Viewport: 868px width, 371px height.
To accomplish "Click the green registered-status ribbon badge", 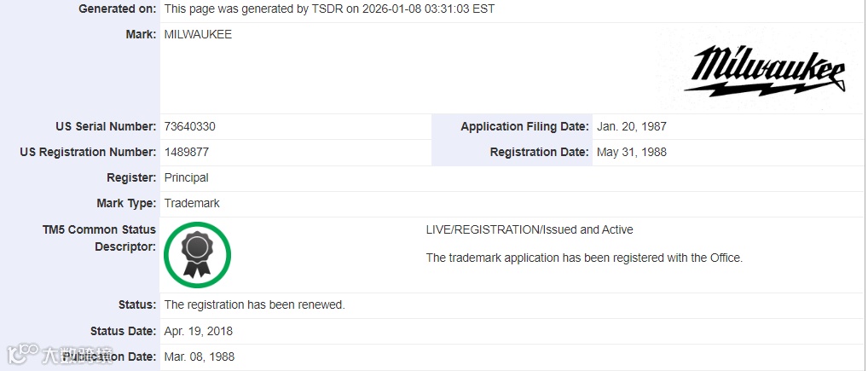I will coord(197,254).
